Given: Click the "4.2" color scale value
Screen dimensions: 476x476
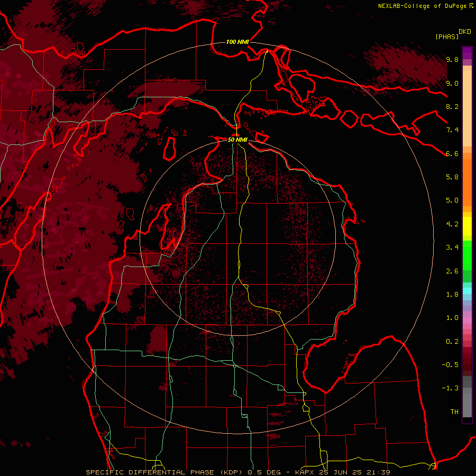Looking at the screenshot, I should pos(452,224).
